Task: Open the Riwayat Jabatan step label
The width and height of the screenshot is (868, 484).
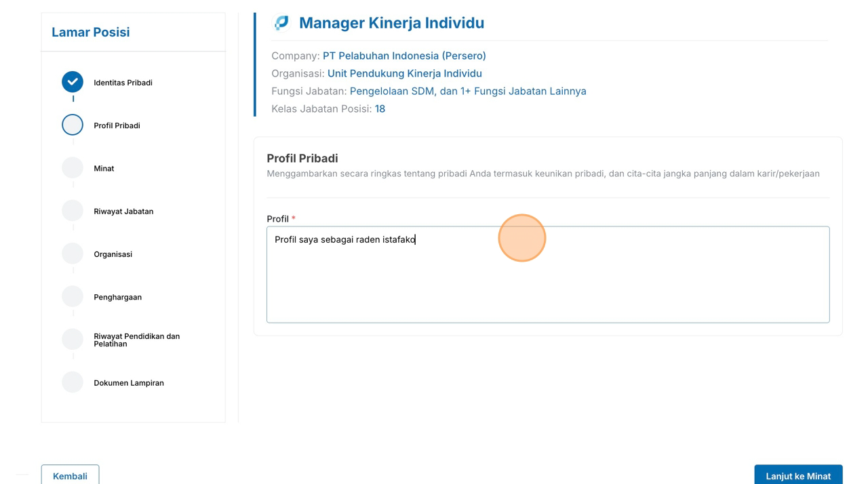Action: pyautogui.click(x=123, y=211)
